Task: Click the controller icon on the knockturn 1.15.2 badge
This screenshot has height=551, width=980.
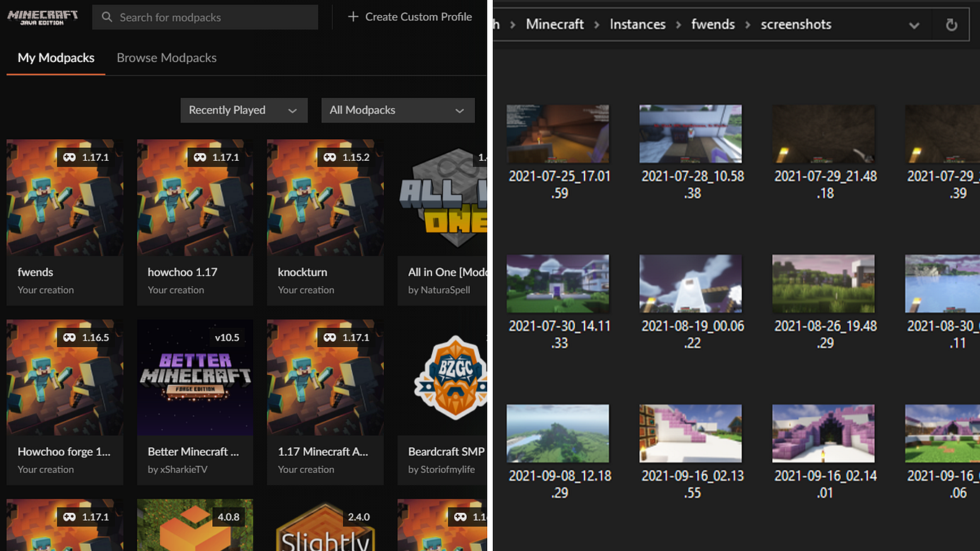Action: pyautogui.click(x=329, y=157)
